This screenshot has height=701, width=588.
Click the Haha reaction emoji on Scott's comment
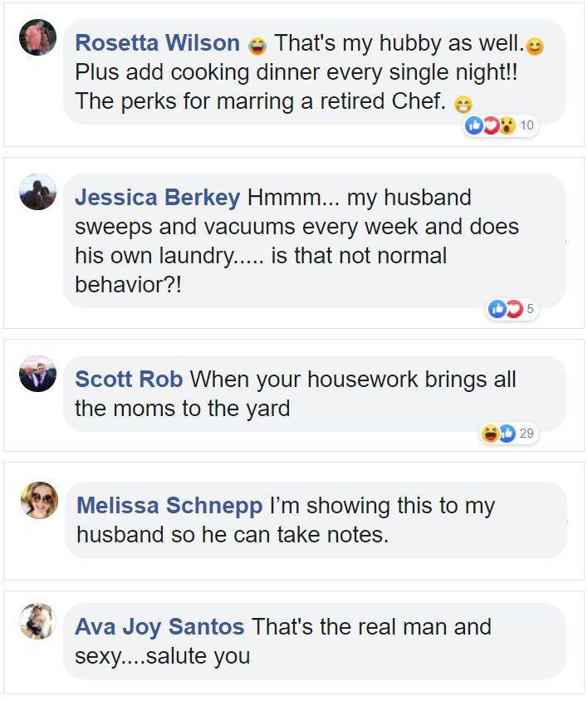[490, 432]
